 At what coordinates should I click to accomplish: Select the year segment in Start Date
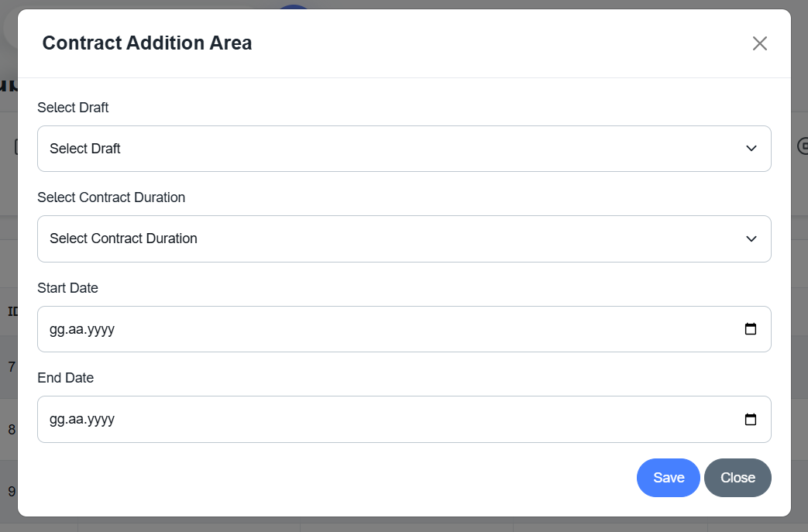pos(100,329)
